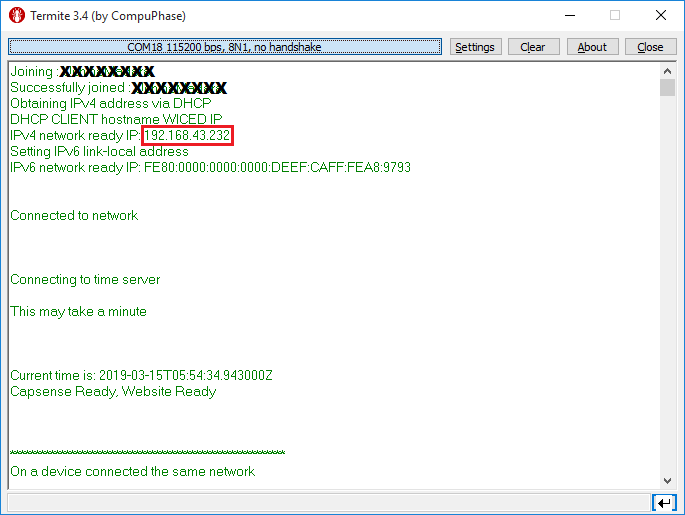Click 'Connecting to time server' line

[x=85, y=280]
